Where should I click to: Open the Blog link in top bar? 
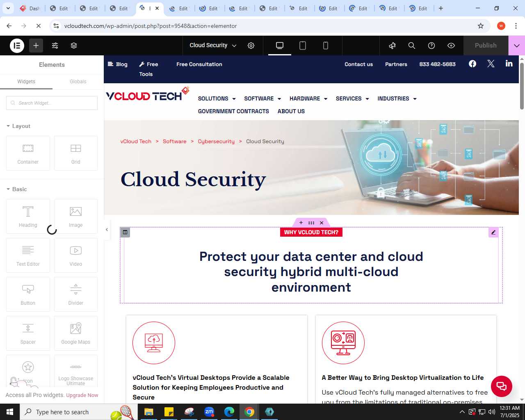tap(118, 64)
